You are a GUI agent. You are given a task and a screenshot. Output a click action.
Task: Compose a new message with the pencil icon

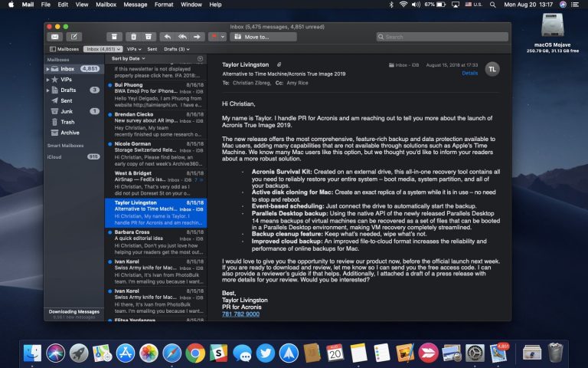[x=73, y=37]
